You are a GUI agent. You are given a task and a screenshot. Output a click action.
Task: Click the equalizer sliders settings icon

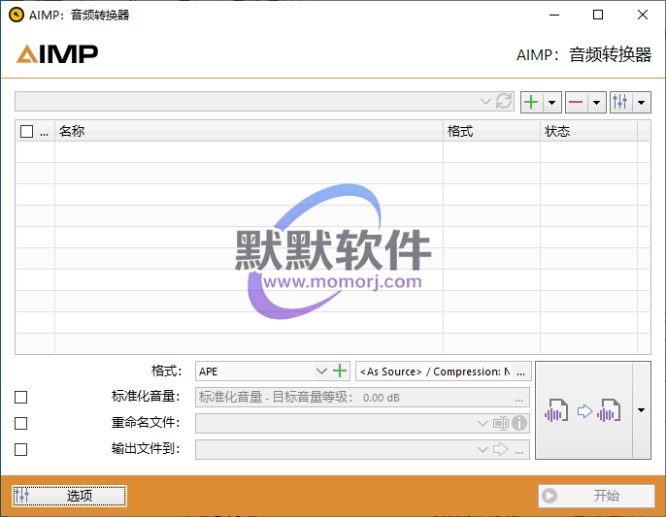pyautogui.click(x=620, y=102)
